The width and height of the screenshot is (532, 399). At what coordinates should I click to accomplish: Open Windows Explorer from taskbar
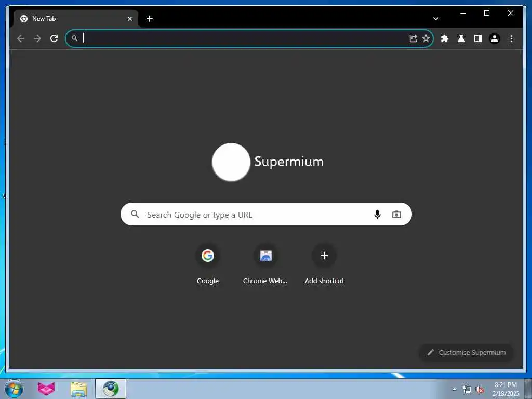[79, 389]
